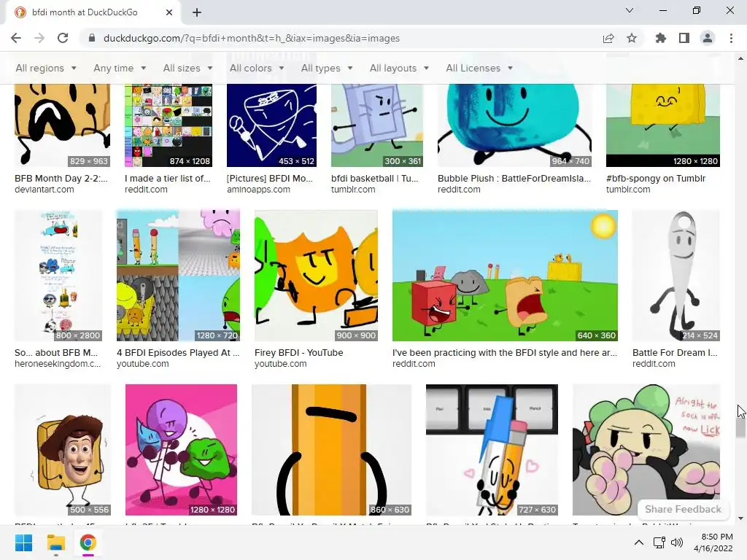Viewport: 747px width, 560px height.
Task: Open the BFB Month Day 2-2 result title
Action: (x=61, y=178)
